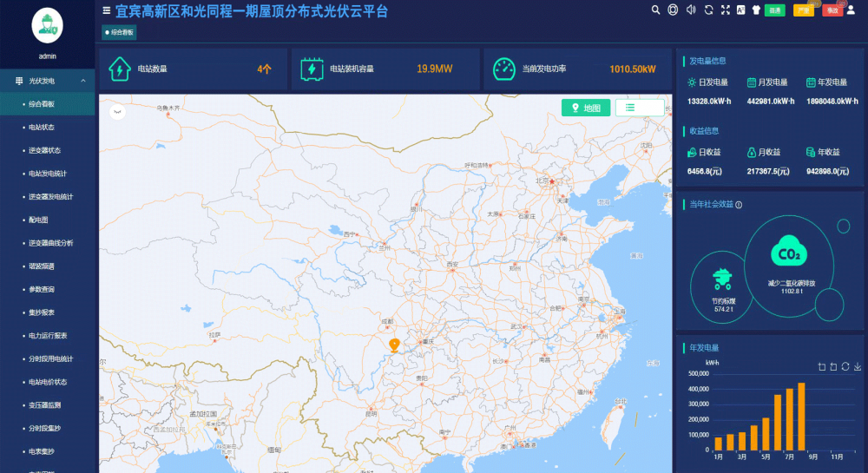
Task: Open theme skin shirt icon
Action: tap(756, 10)
